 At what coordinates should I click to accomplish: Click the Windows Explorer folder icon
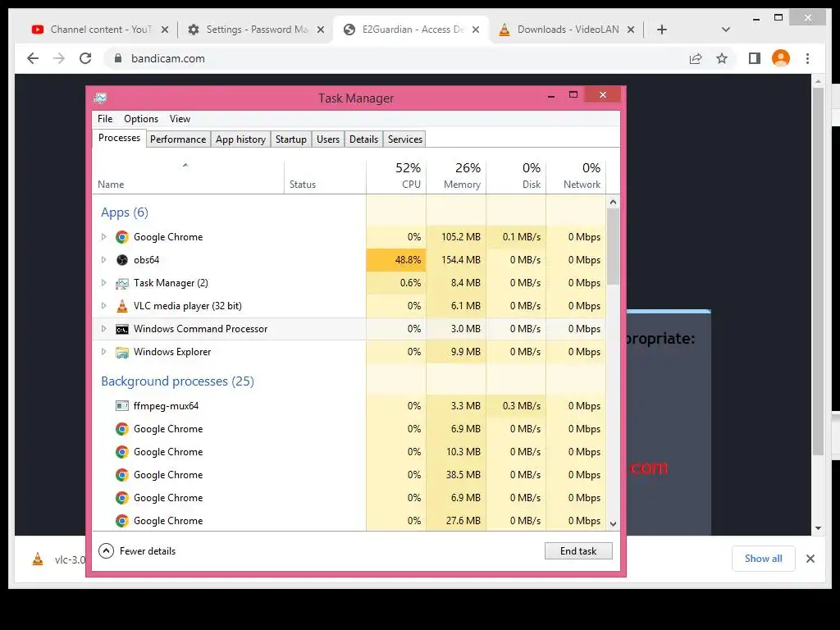click(x=122, y=352)
